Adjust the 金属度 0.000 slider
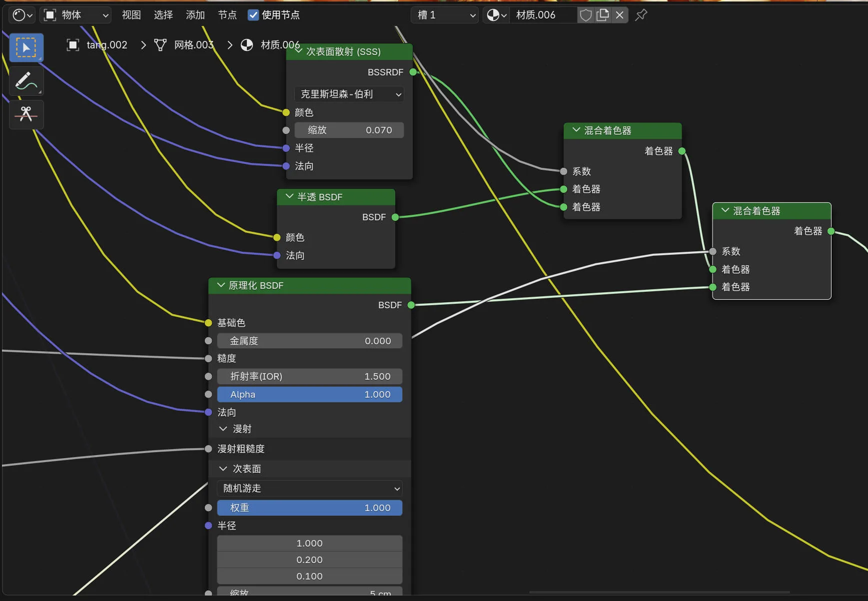The width and height of the screenshot is (868, 601). (x=310, y=341)
